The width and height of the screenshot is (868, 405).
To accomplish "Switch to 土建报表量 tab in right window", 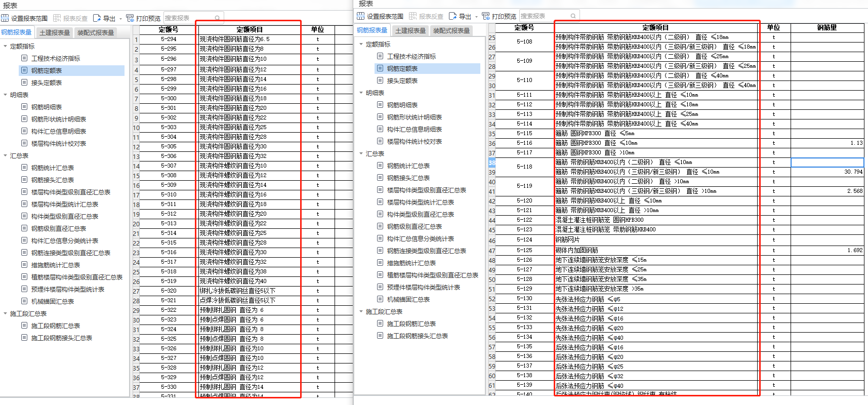I will coord(410,30).
